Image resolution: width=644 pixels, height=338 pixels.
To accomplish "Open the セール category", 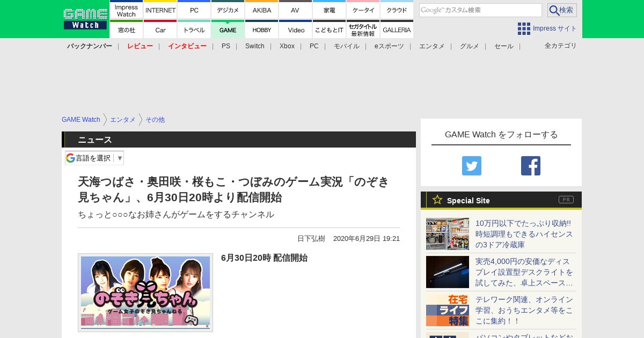I will pyautogui.click(x=504, y=46).
